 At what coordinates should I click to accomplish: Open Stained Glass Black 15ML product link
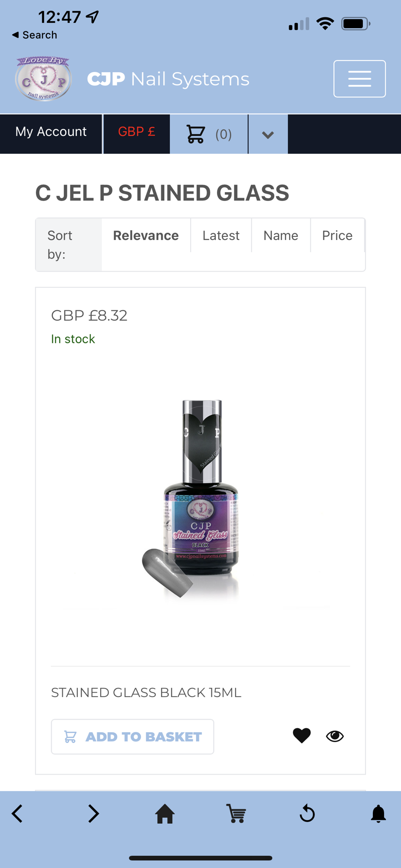click(x=146, y=692)
